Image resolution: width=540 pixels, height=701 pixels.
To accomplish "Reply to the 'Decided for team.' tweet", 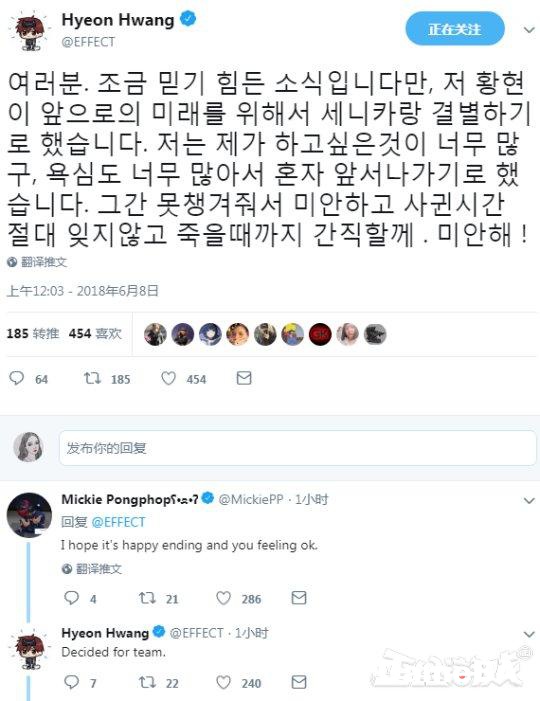I will [x=72, y=682].
